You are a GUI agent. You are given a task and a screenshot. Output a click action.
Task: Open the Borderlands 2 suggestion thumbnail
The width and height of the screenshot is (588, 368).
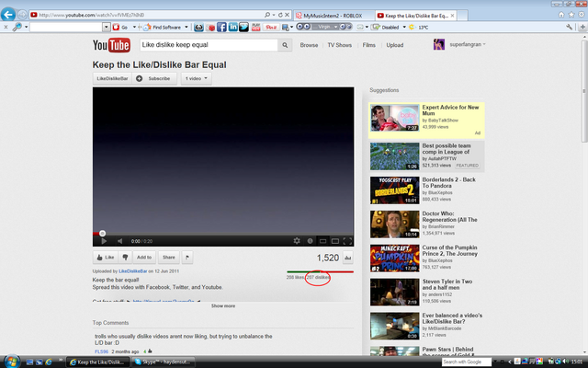point(394,190)
